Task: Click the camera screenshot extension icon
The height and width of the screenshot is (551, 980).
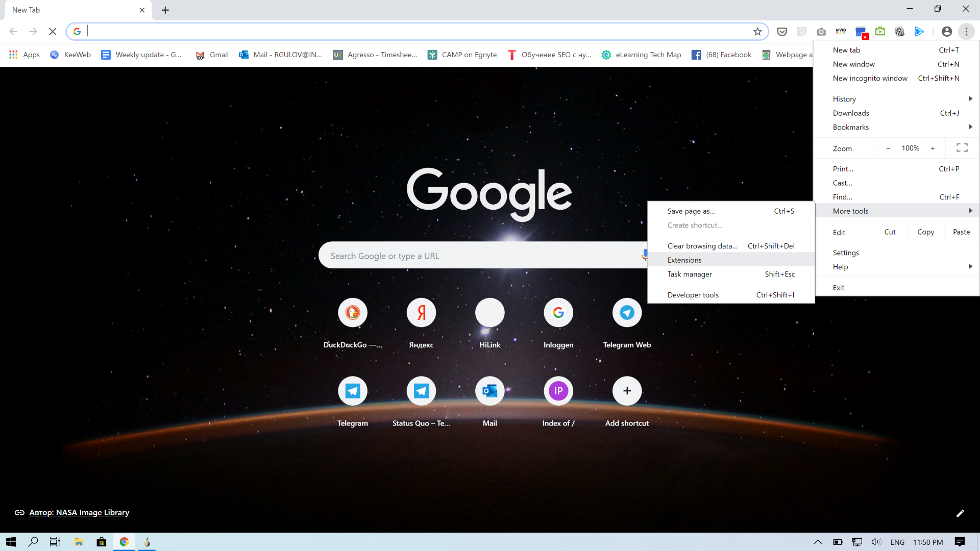Action: pyautogui.click(x=821, y=32)
